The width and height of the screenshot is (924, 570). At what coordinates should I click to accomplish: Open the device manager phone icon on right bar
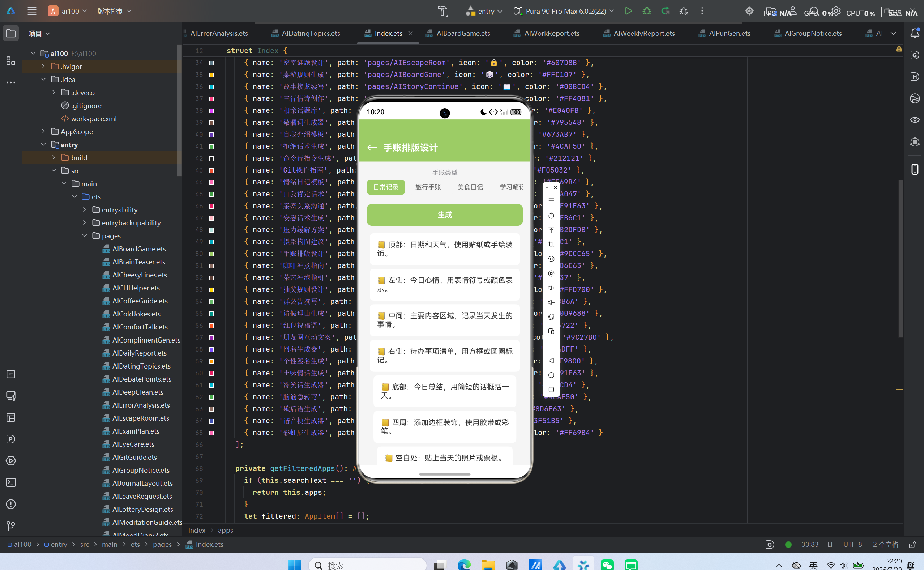coord(915,169)
